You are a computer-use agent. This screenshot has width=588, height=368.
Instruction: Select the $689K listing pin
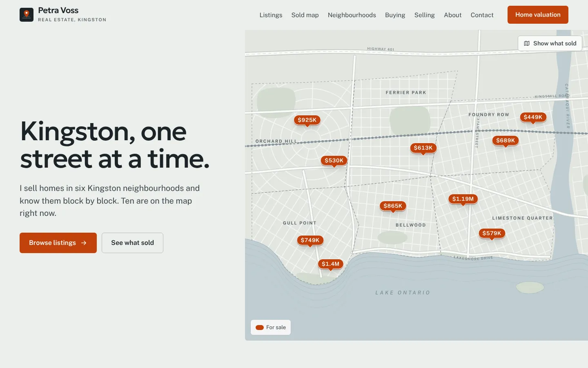[x=506, y=141]
